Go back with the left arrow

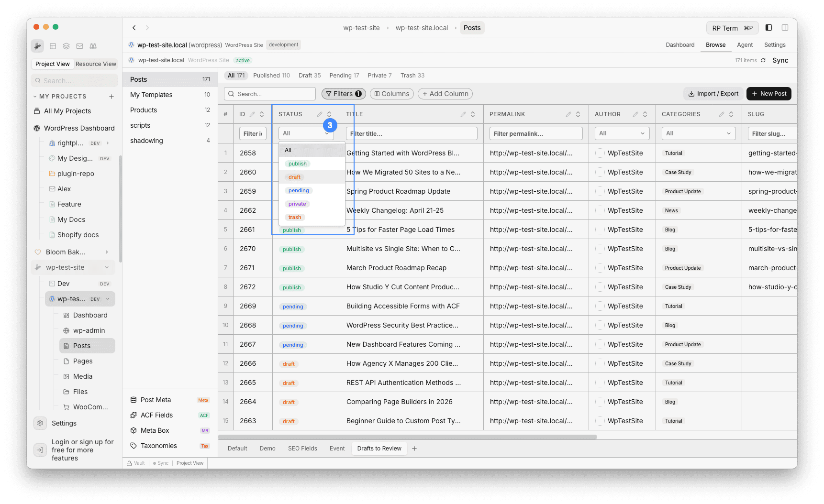coord(134,28)
